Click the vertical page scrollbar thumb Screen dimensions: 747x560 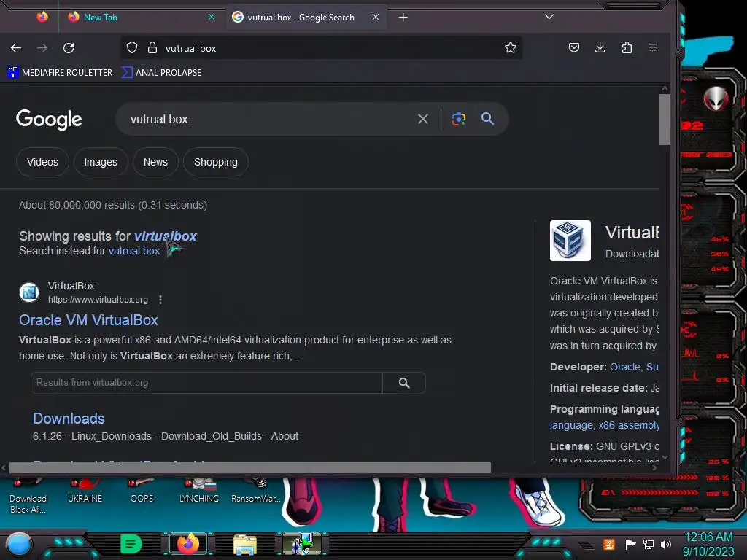coord(665,120)
